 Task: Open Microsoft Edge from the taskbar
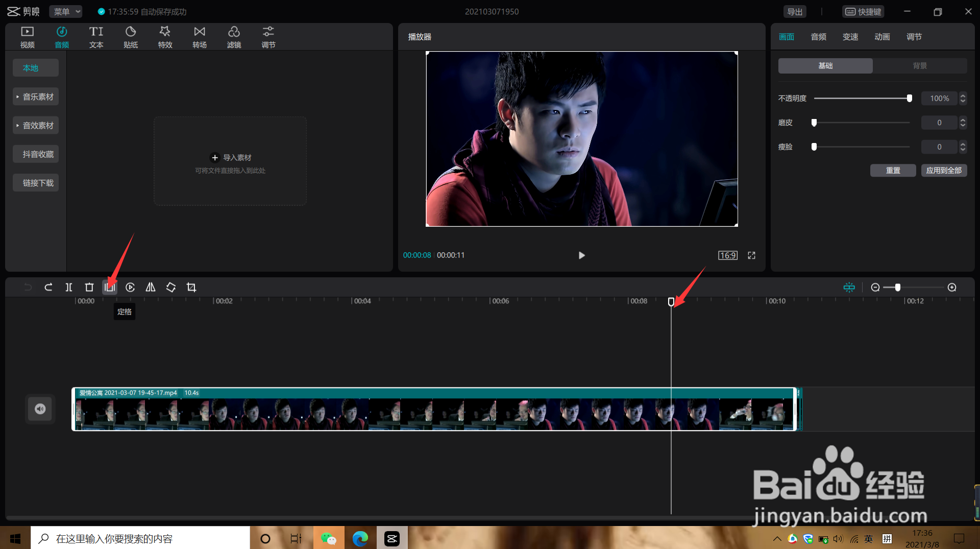click(x=360, y=538)
